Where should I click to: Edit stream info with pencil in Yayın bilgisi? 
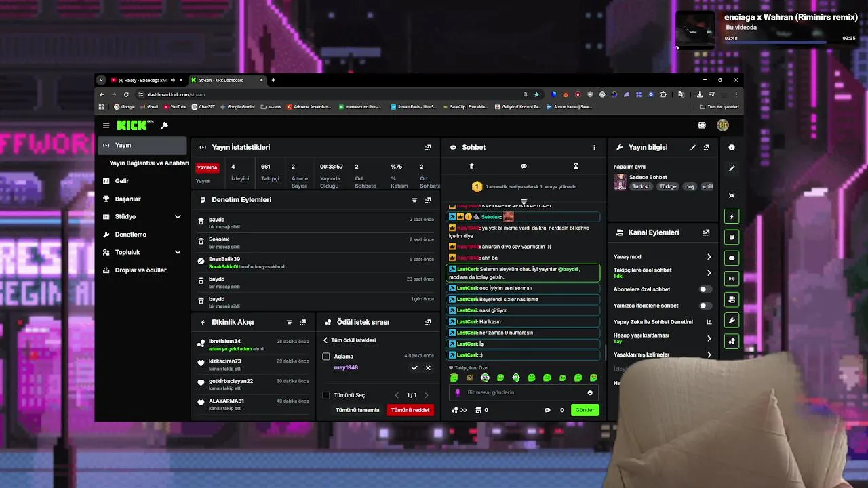tap(693, 147)
